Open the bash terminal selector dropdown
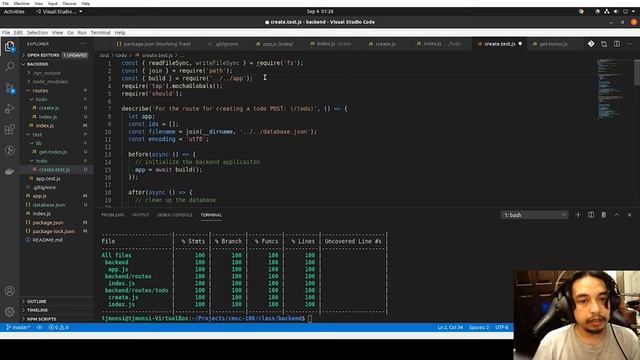 pos(534,215)
